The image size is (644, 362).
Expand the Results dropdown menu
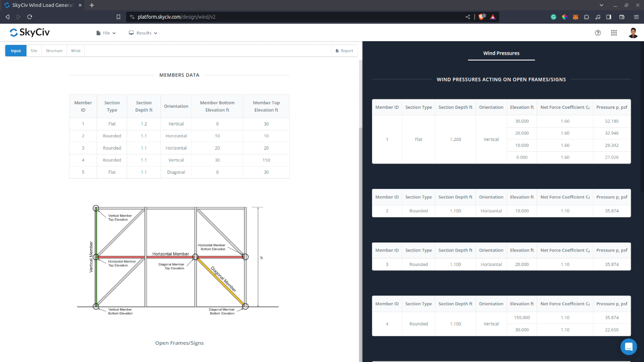[x=143, y=33]
